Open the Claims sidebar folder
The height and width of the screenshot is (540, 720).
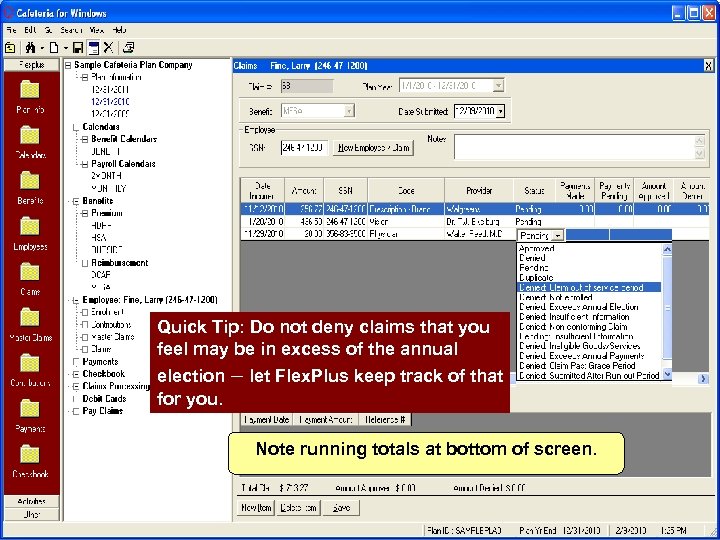tap(30, 279)
